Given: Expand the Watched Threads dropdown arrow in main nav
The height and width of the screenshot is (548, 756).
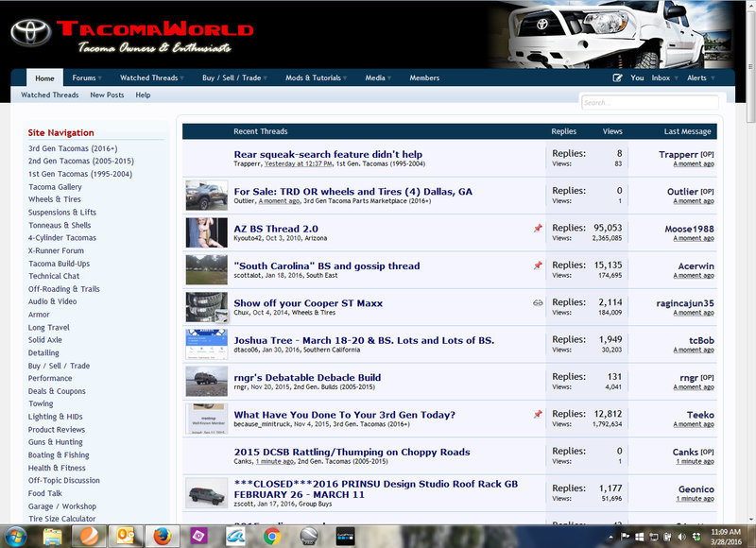Looking at the screenshot, I should [182, 78].
